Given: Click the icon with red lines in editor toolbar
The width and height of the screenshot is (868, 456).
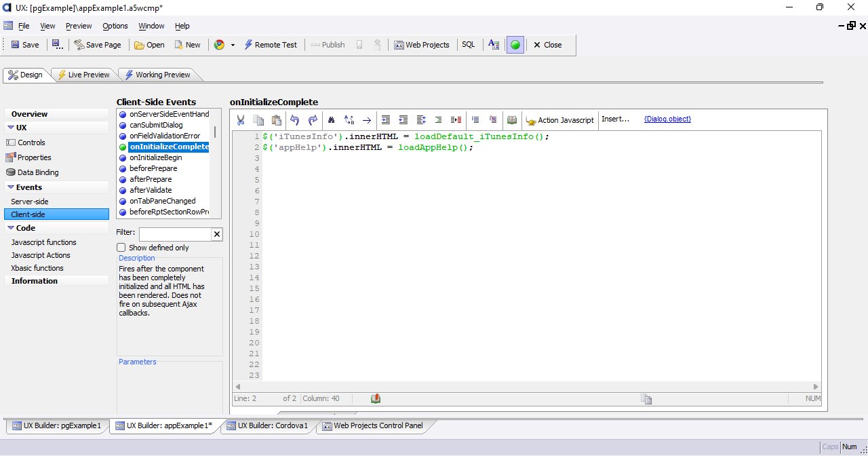Looking at the screenshot, I should pos(456,120).
